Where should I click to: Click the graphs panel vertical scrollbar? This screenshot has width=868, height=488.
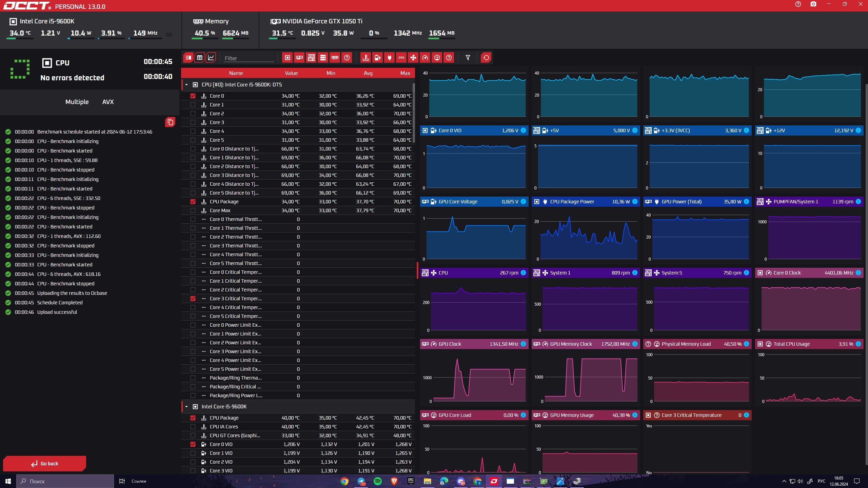tap(866, 274)
